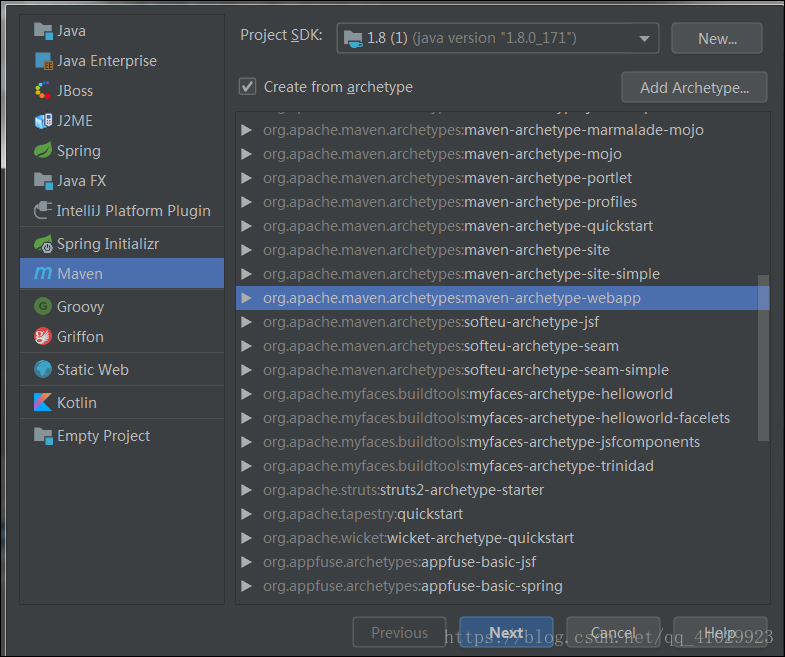785x657 pixels.
Task: Expand the softeu-archetype-jsf arrow
Action: (x=246, y=322)
